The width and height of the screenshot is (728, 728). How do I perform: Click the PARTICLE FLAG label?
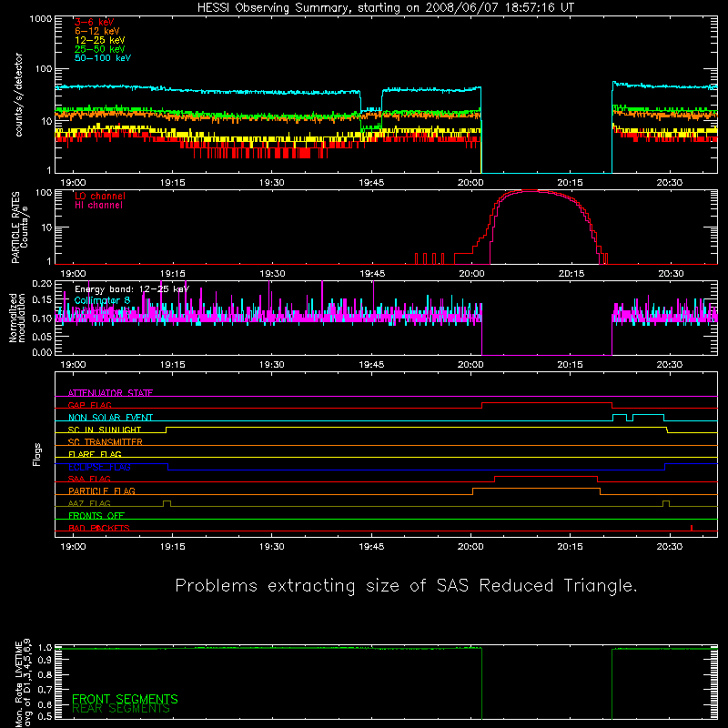(102, 491)
